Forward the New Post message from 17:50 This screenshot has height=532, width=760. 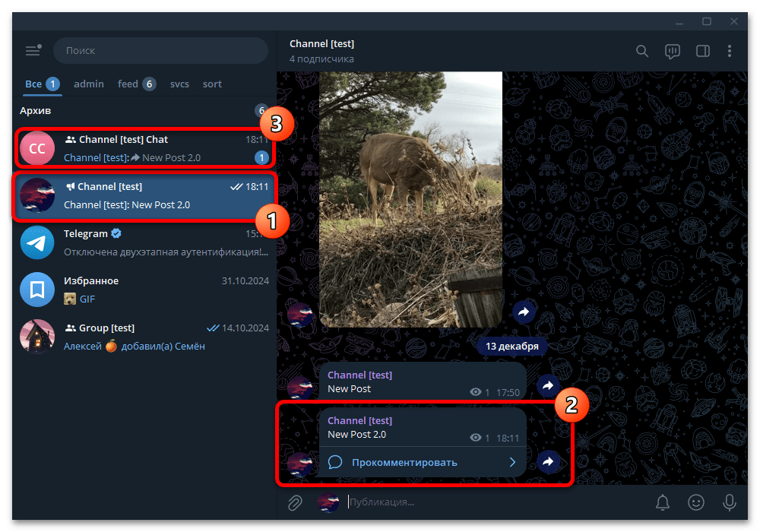[548, 385]
